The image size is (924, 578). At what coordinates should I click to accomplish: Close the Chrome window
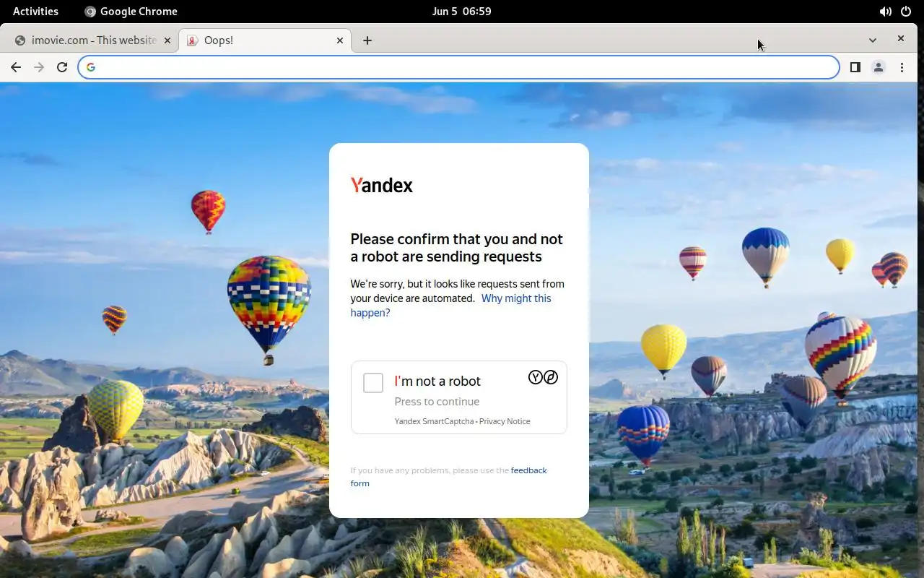point(901,39)
